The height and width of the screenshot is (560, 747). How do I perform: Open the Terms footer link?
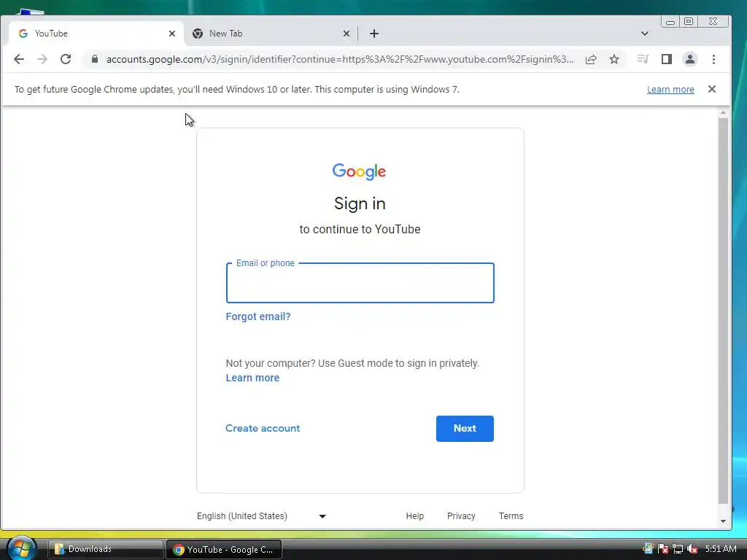tap(511, 516)
